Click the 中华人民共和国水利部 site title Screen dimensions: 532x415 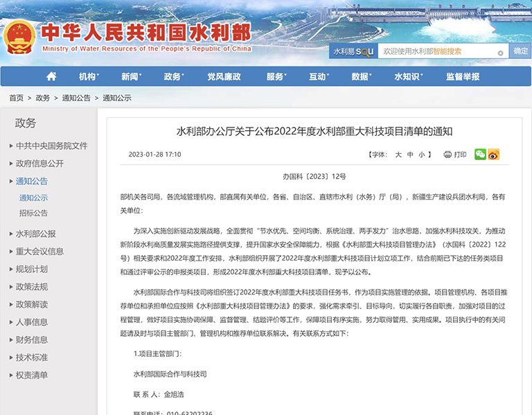[146, 33]
